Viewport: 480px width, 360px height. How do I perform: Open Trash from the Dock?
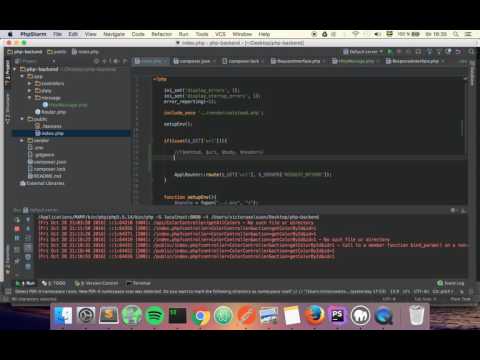click(x=416, y=315)
